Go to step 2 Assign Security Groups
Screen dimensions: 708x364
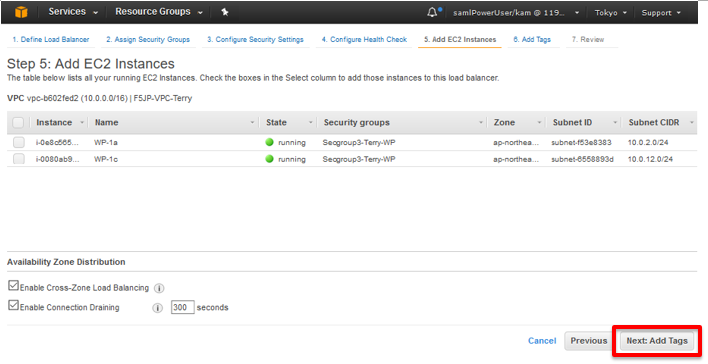pyautogui.click(x=148, y=39)
